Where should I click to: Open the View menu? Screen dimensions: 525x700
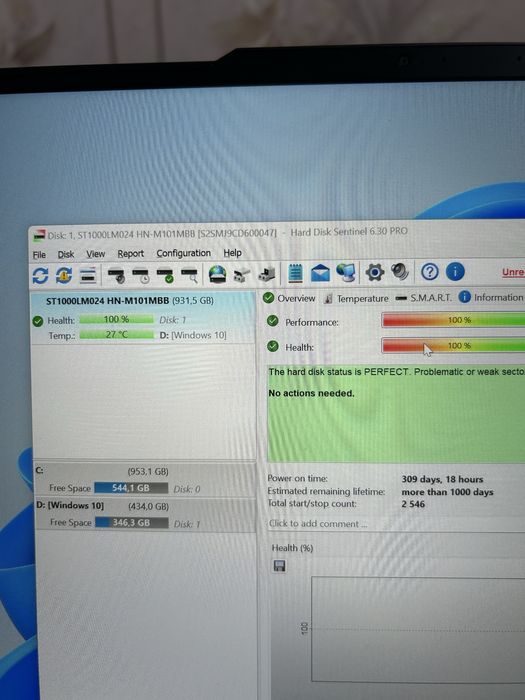[96, 254]
